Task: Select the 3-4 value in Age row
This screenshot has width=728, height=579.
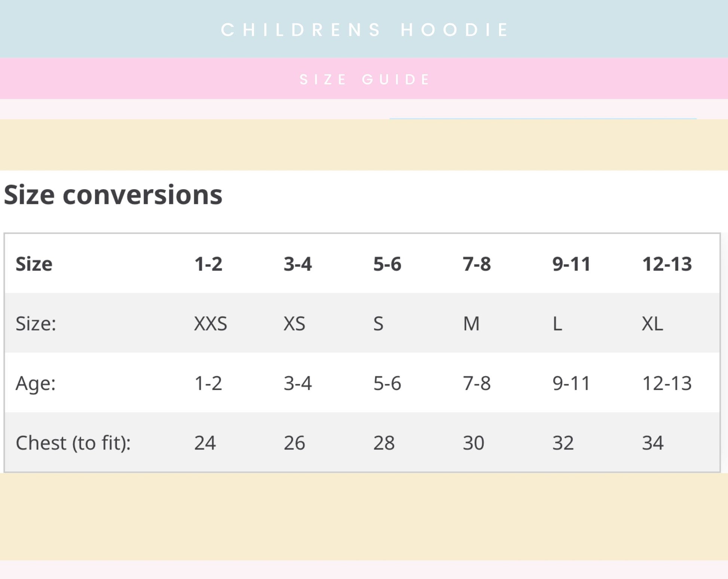Action: click(x=297, y=383)
